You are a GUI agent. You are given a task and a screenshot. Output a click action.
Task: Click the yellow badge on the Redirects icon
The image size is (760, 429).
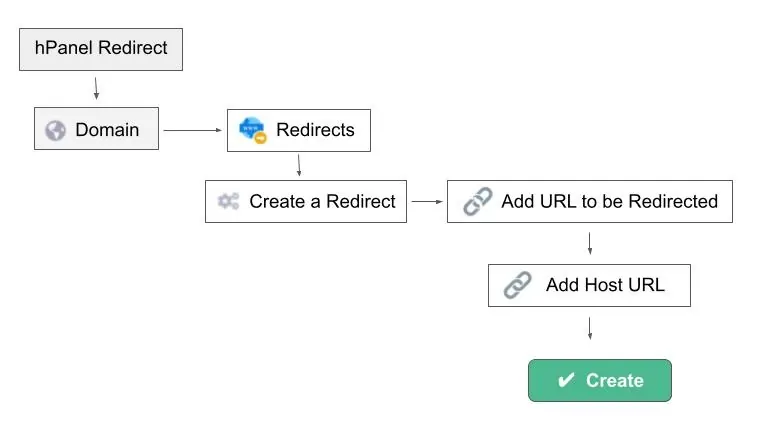click(x=261, y=138)
